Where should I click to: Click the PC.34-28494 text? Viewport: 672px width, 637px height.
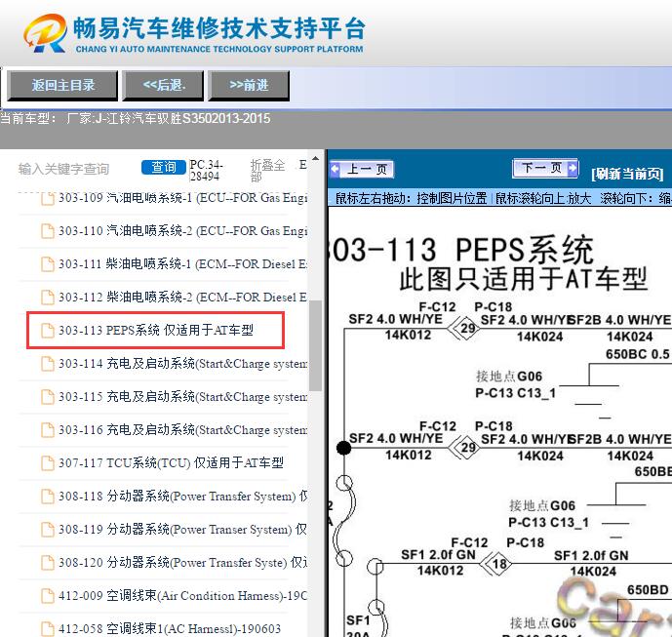click(x=206, y=170)
